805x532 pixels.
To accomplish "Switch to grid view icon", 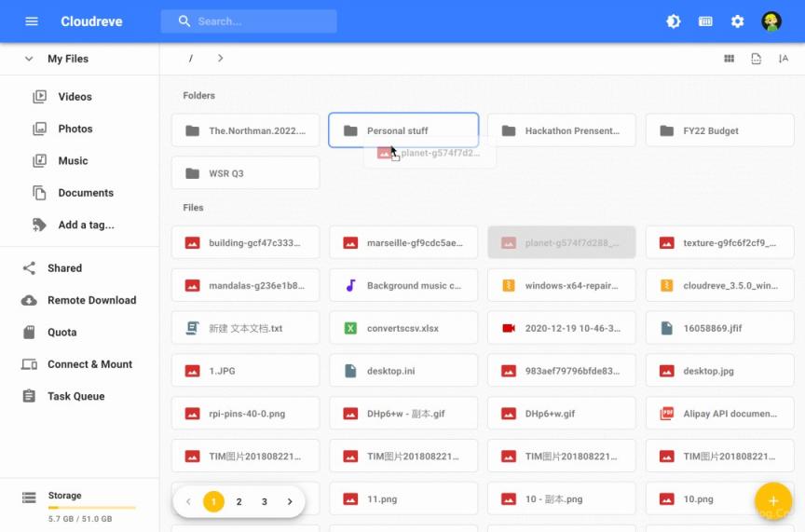I will pos(729,59).
